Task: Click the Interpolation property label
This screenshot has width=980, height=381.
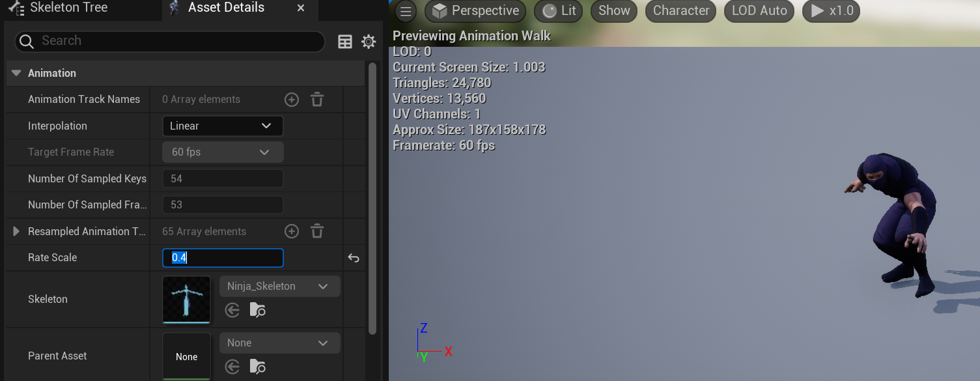Action: (x=57, y=126)
